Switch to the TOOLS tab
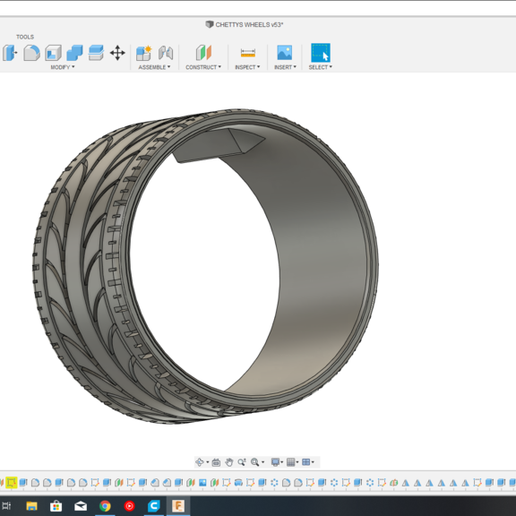 tap(25, 37)
